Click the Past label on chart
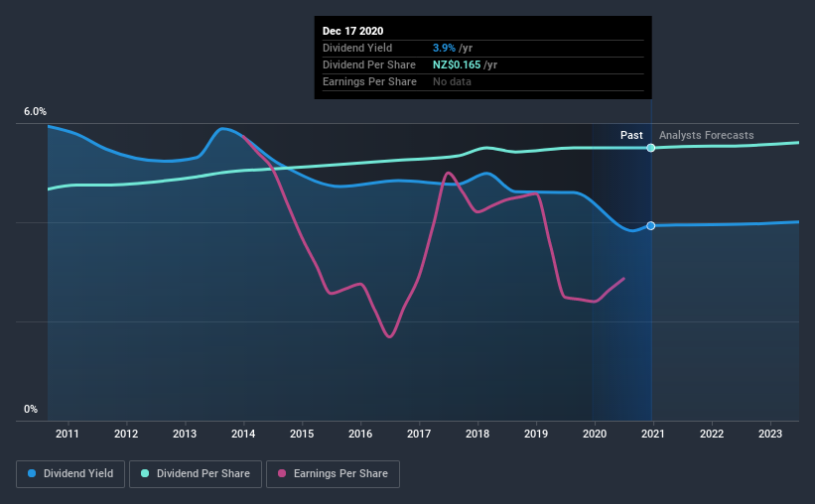Screen dimensions: 815x504 point(631,135)
